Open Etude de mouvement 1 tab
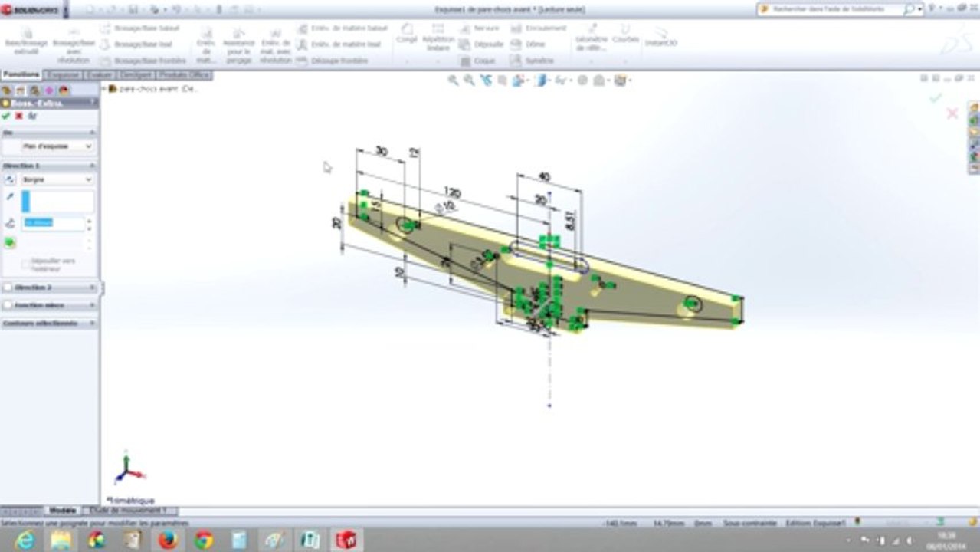 128,511
